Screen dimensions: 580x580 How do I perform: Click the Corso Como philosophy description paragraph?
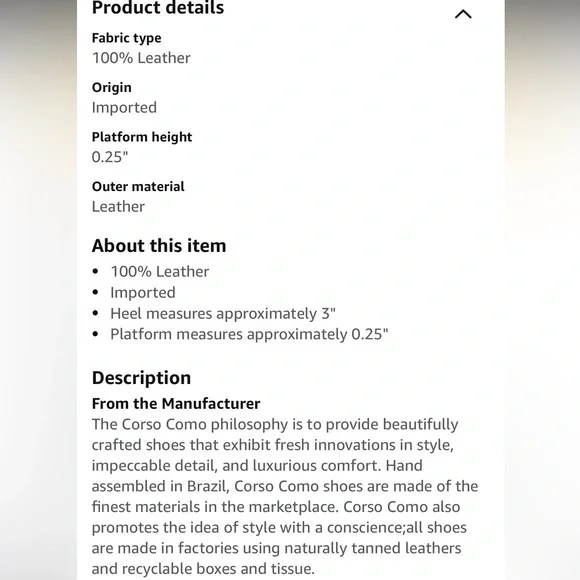click(285, 496)
